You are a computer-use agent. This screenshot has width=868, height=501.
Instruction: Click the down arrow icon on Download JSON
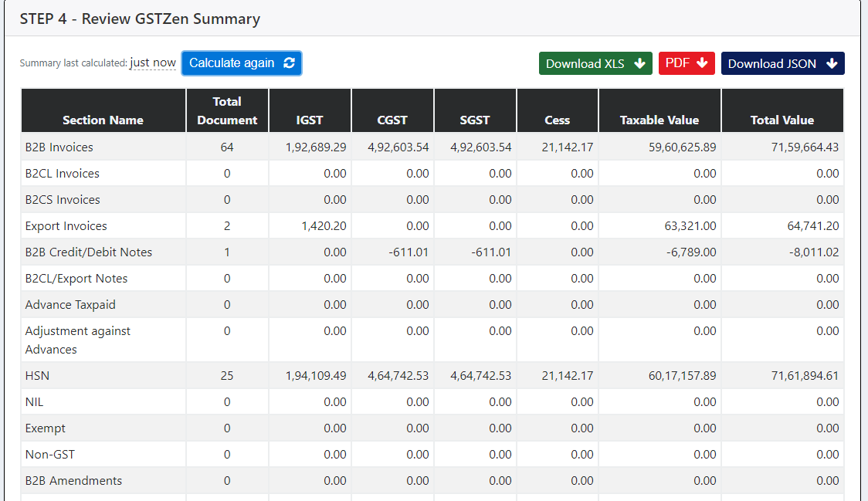(831, 64)
